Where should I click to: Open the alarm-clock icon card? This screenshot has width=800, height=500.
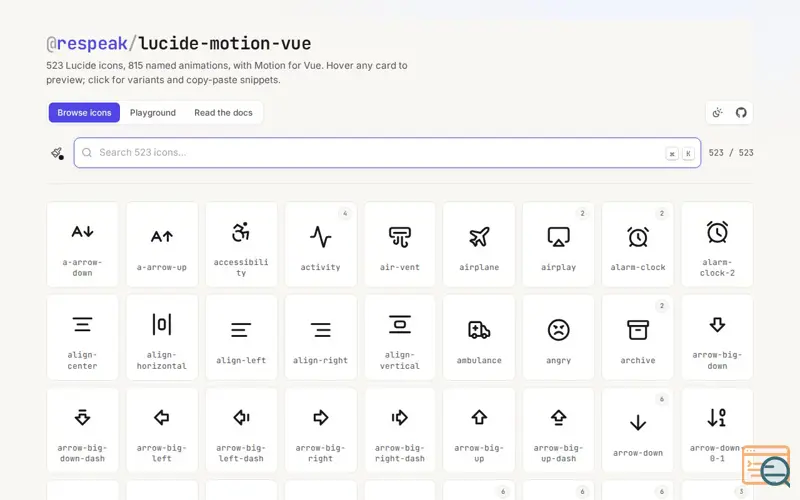(x=638, y=244)
